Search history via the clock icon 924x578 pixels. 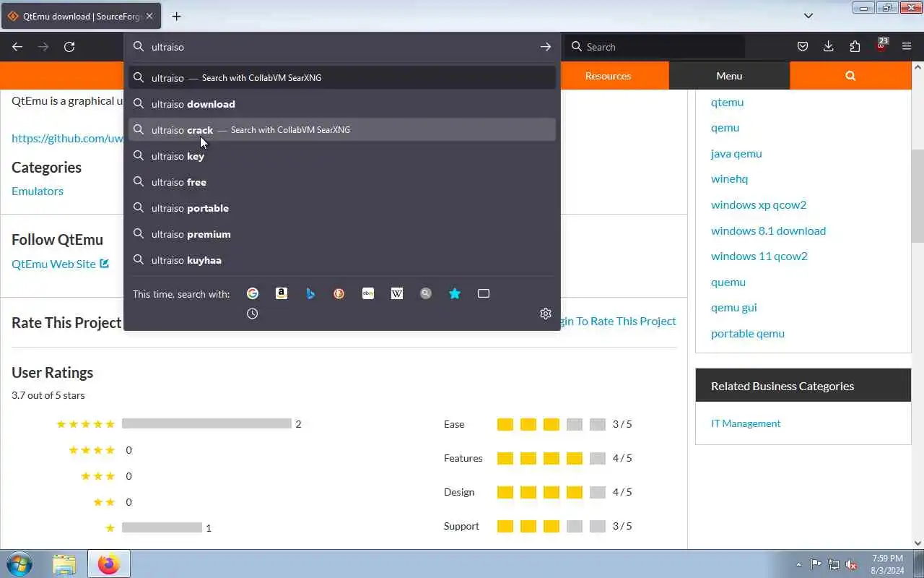tap(253, 314)
